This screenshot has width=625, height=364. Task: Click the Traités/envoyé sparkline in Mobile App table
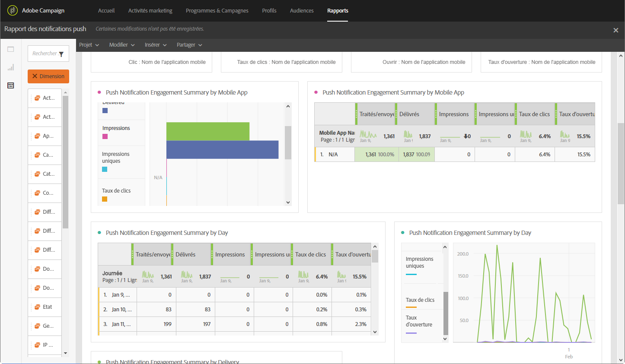point(368,135)
